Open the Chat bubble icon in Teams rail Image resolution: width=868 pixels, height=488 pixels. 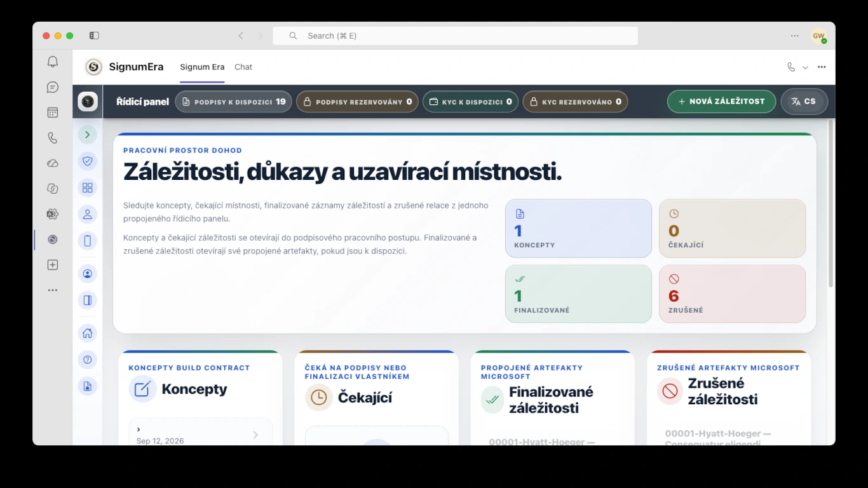tap(53, 87)
